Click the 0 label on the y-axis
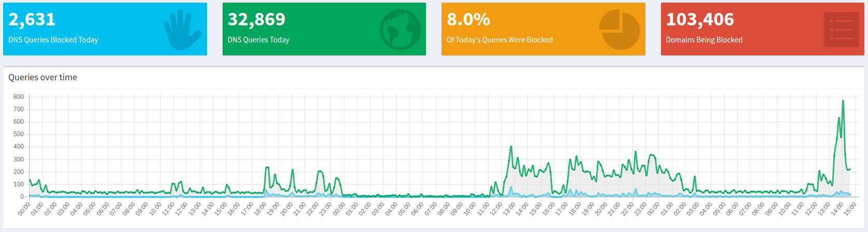The image size is (868, 232). click(x=22, y=197)
